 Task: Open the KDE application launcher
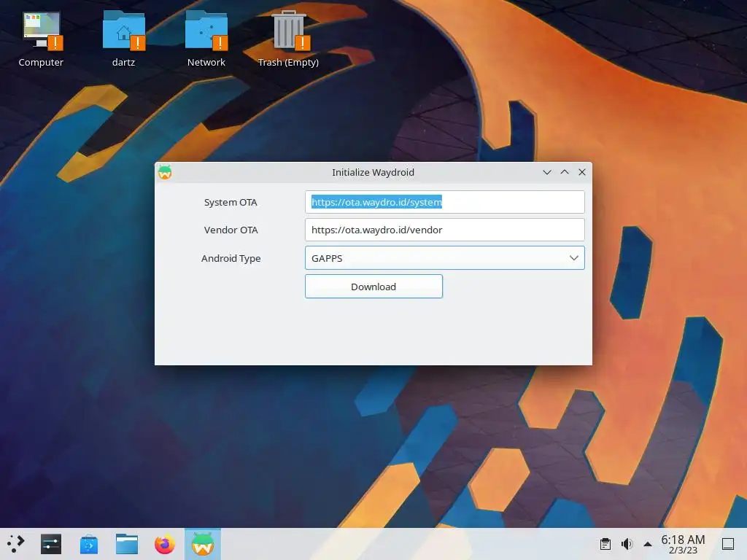(x=16, y=543)
